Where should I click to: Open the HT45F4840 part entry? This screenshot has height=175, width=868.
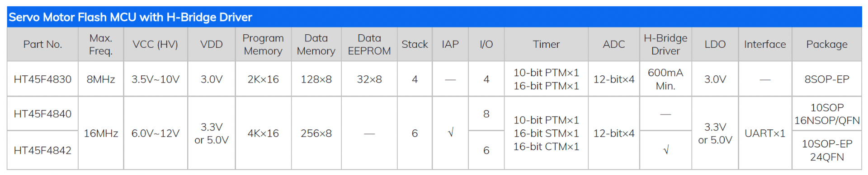point(42,114)
